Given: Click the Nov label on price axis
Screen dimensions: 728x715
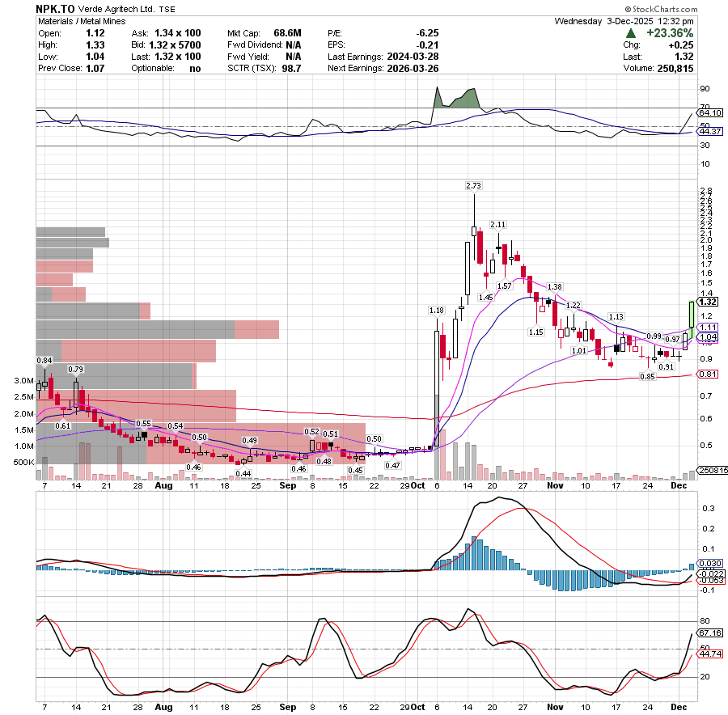Looking at the screenshot, I should click(555, 485).
